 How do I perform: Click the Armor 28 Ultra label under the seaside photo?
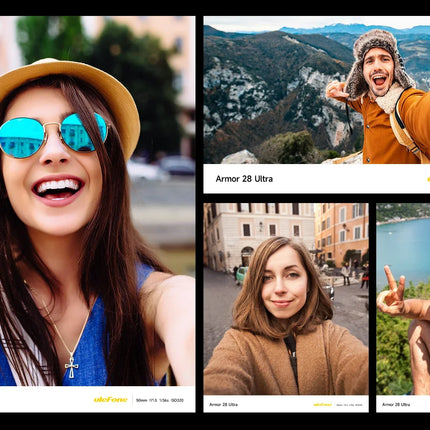[396, 405]
